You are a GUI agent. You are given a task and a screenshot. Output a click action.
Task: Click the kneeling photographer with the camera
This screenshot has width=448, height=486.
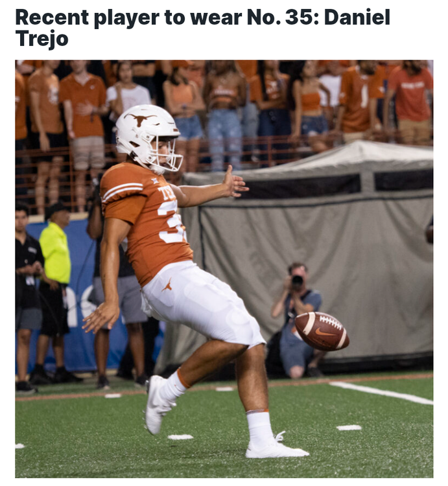(x=297, y=321)
